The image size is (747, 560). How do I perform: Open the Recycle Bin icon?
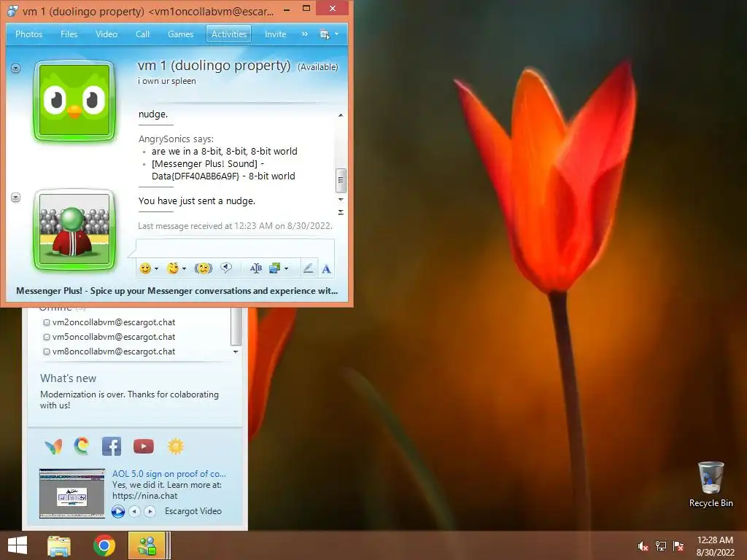point(711,485)
